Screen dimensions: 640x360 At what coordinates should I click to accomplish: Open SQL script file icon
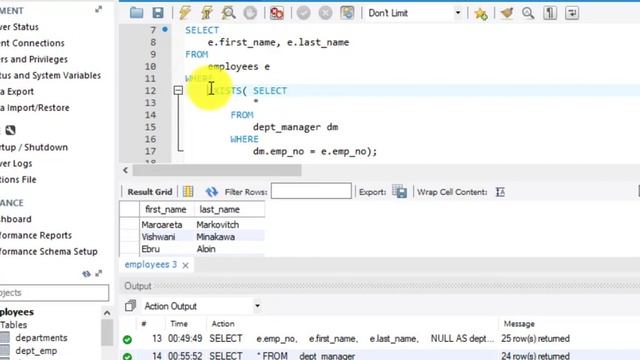point(136,13)
